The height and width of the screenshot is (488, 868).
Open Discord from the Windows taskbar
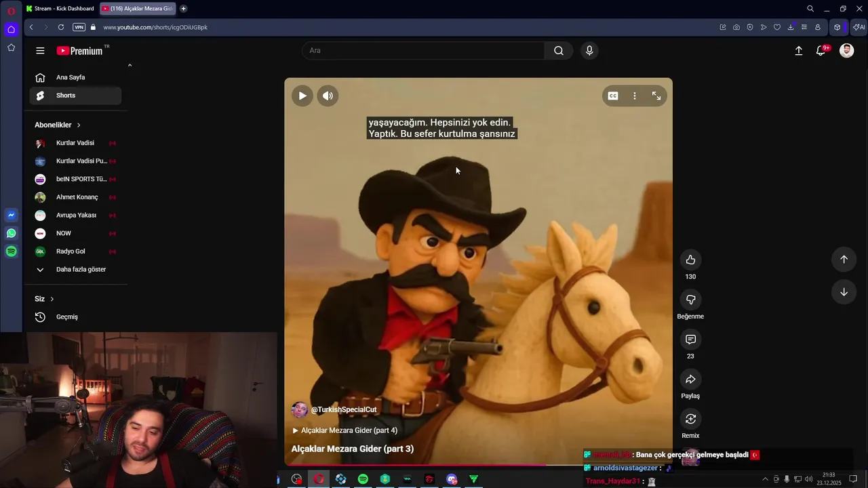(452, 479)
